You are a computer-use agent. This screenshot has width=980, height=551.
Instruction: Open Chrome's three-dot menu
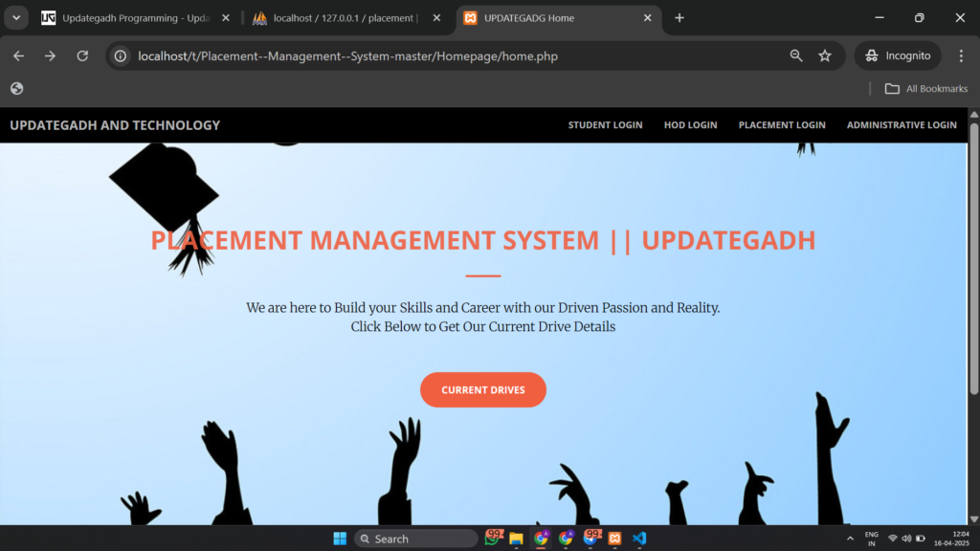tap(962, 55)
